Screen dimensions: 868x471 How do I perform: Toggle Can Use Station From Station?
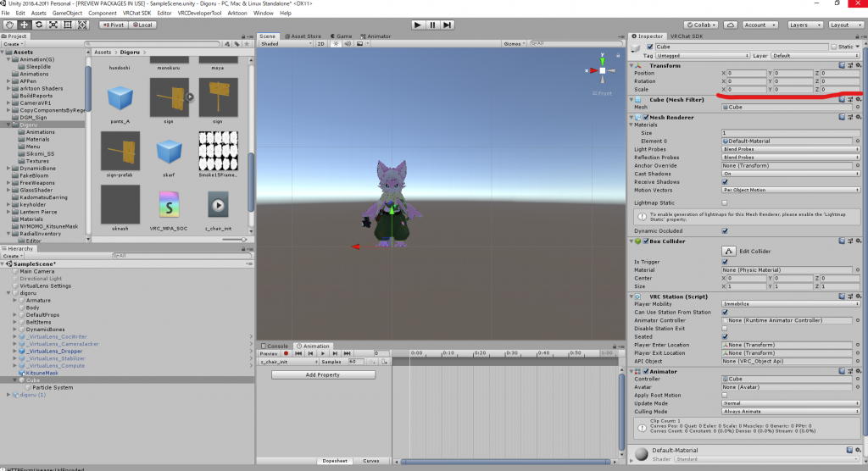tap(725, 312)
